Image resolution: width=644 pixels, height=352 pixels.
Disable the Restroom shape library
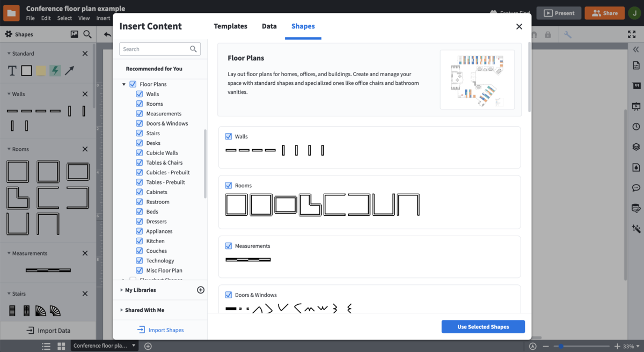pos(139,201)
